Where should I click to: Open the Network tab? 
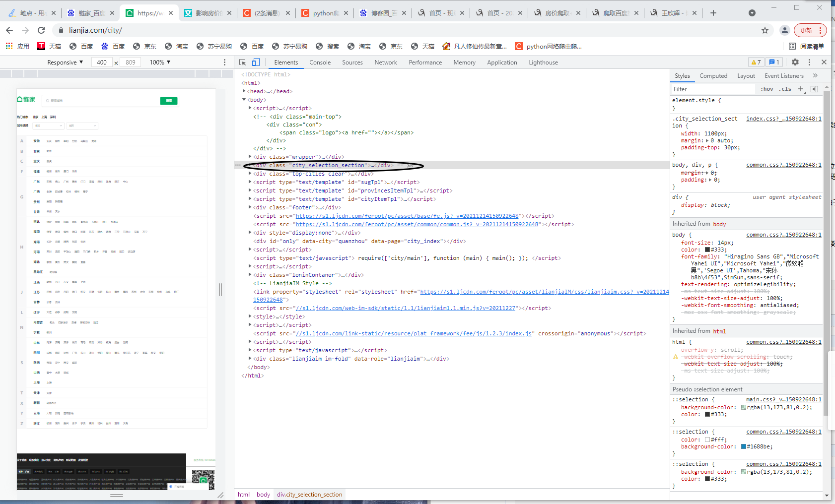tap(386, 63)
